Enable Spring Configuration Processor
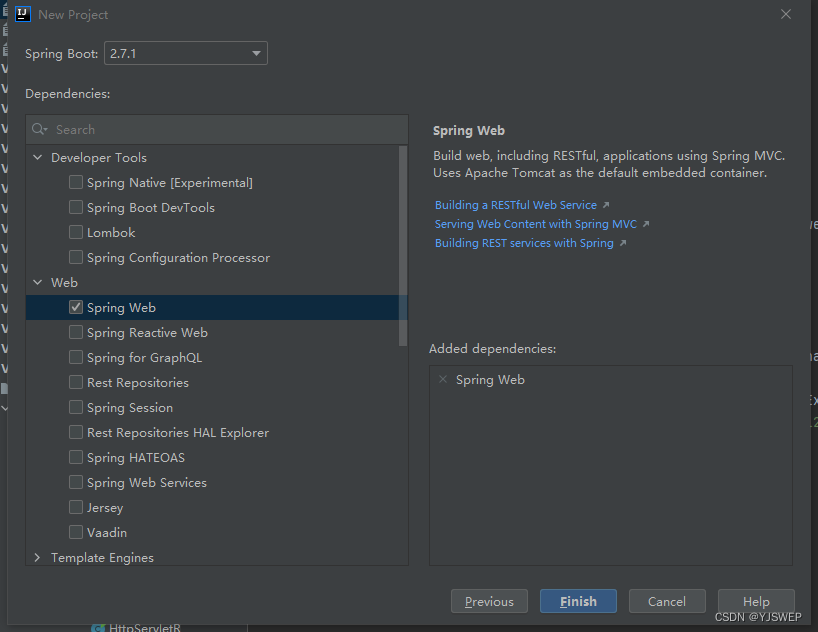Image resolution: width=818 pixels, height=632 pixels. click(x=76, y=257)
